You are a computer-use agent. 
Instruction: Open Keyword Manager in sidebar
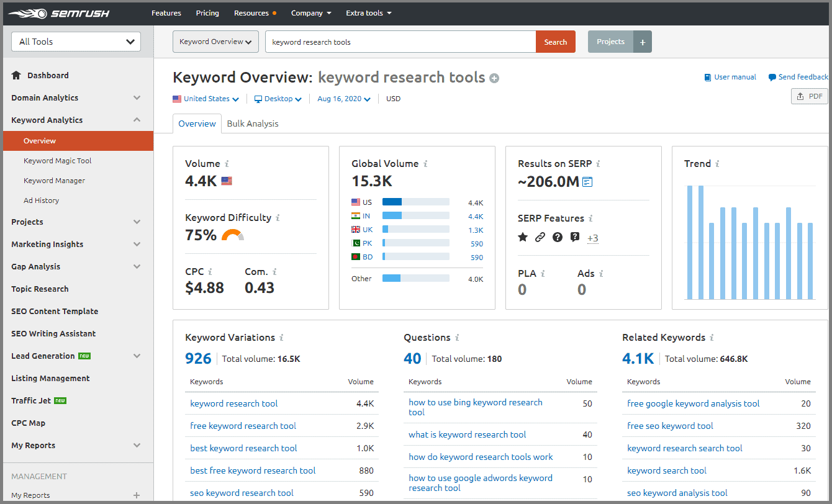click(55, 181)
